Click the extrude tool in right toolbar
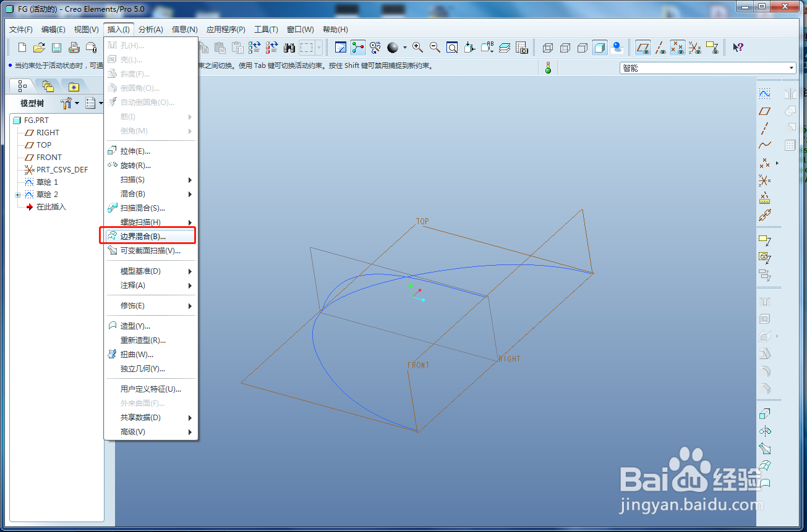Screen dimensions: 807x532 765,414
